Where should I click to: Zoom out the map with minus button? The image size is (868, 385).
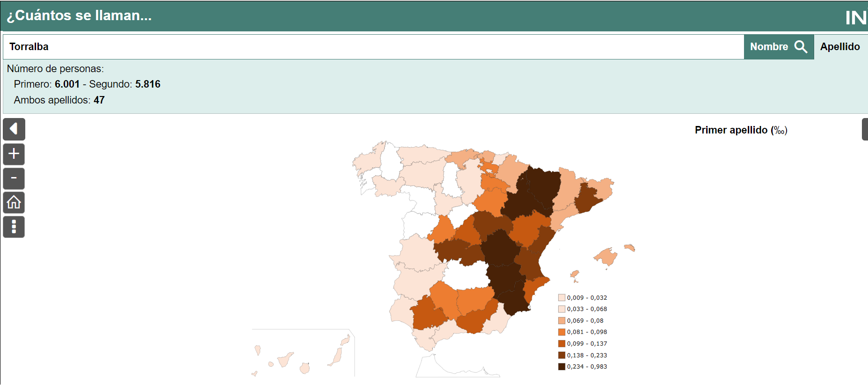click(x=14, y=178)
